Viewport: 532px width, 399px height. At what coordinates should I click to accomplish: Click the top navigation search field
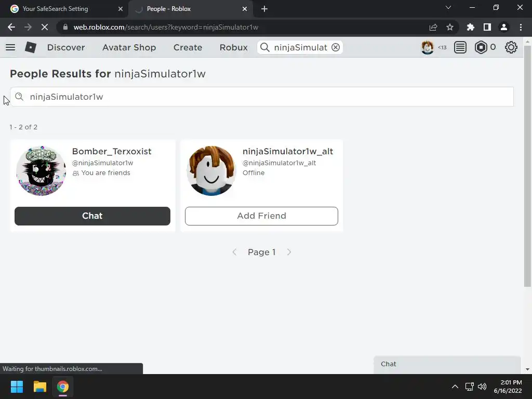(x=300, y=47)
